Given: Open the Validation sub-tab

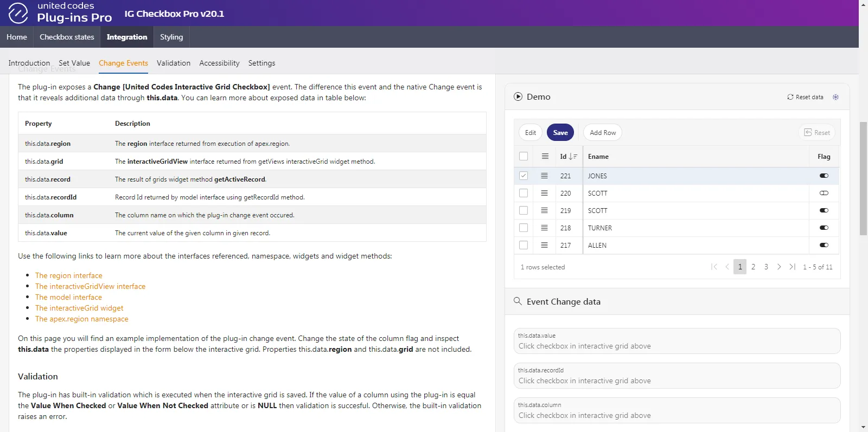Looking at the screenshot, I should [x=174, y=63].
